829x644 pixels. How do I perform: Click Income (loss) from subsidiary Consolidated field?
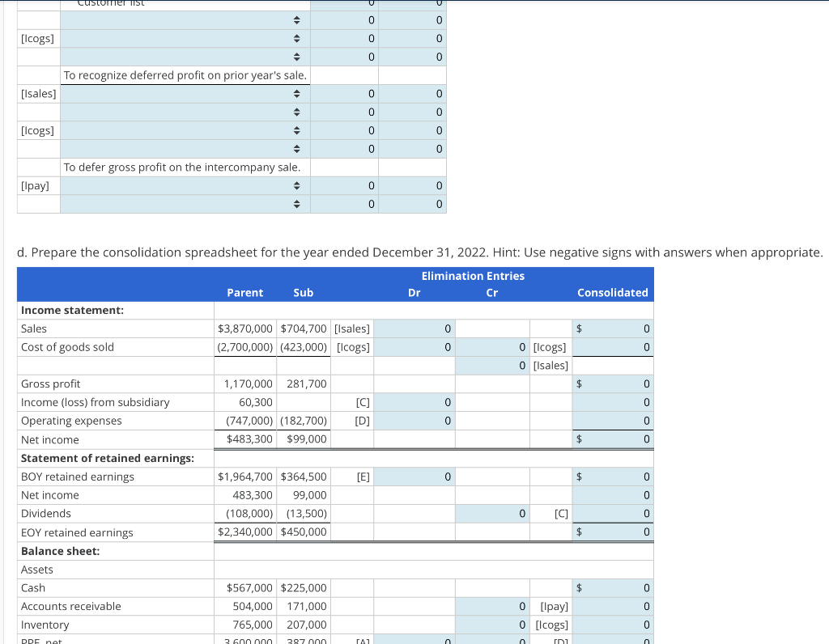point(613,402)
